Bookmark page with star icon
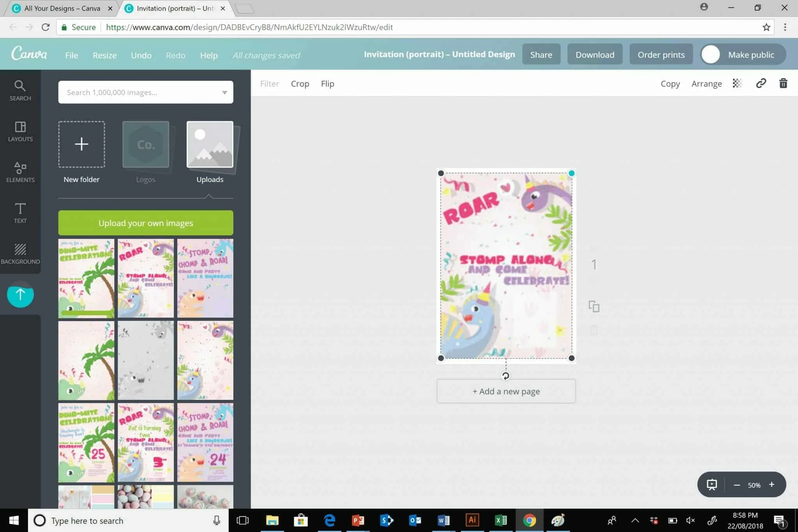The height and width of the screenshot is (532, 798). point(766,27)
